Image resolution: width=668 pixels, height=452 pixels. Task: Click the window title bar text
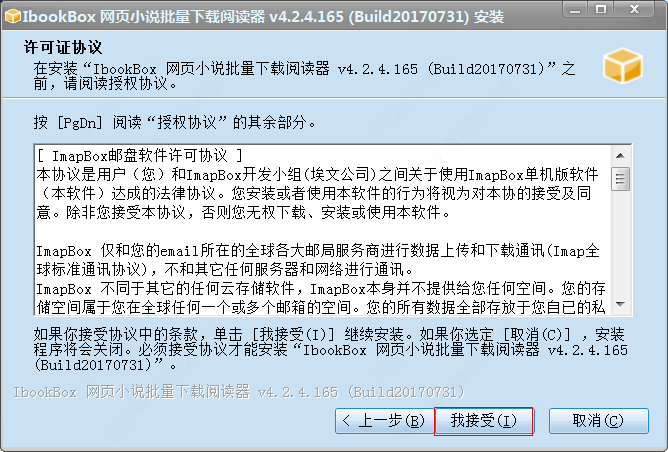(263, 17)
